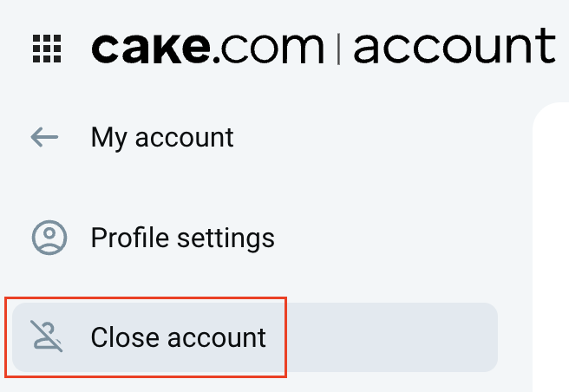Screen dimensions: 569x392
Task: Click blank sidebar area below Close account
Action: pyautogui.click(x=260, y=383)
